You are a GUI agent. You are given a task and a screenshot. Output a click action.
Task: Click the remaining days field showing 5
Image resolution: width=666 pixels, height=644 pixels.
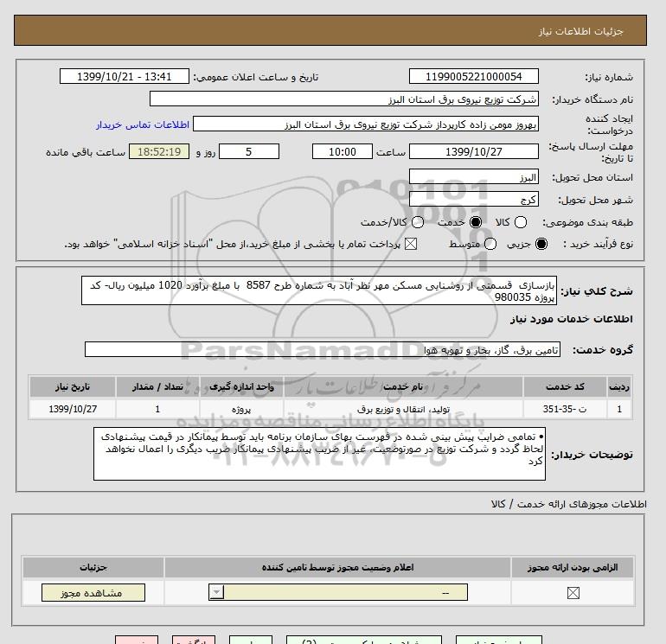coord(249,151)
